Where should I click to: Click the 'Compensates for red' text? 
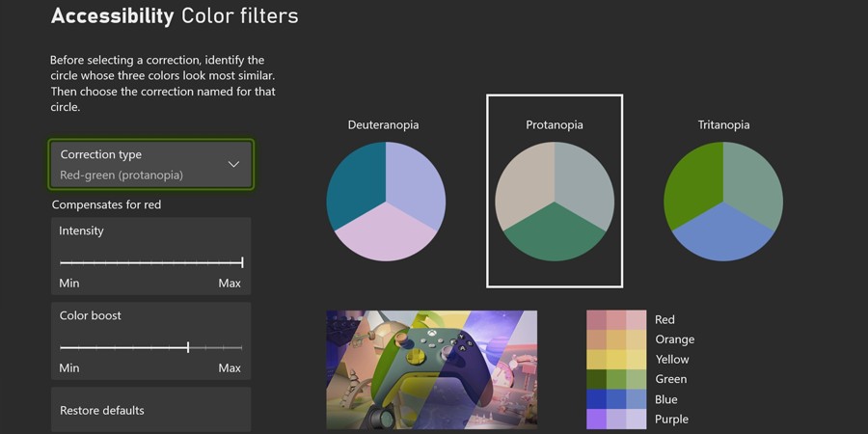[106, 204]
